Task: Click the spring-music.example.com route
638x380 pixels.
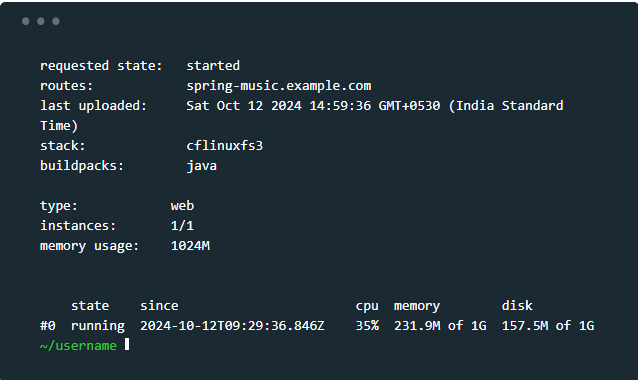Action: pos(279,86)
